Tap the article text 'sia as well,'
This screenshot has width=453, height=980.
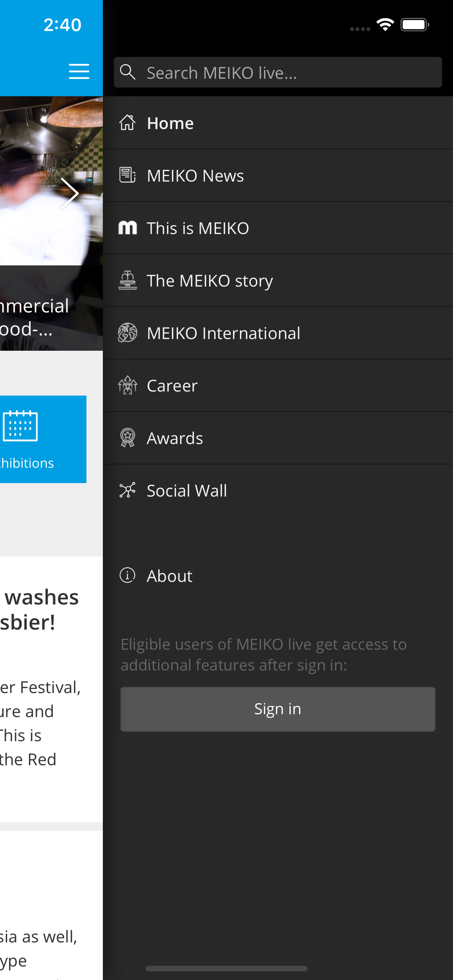[x=38, y=937]
